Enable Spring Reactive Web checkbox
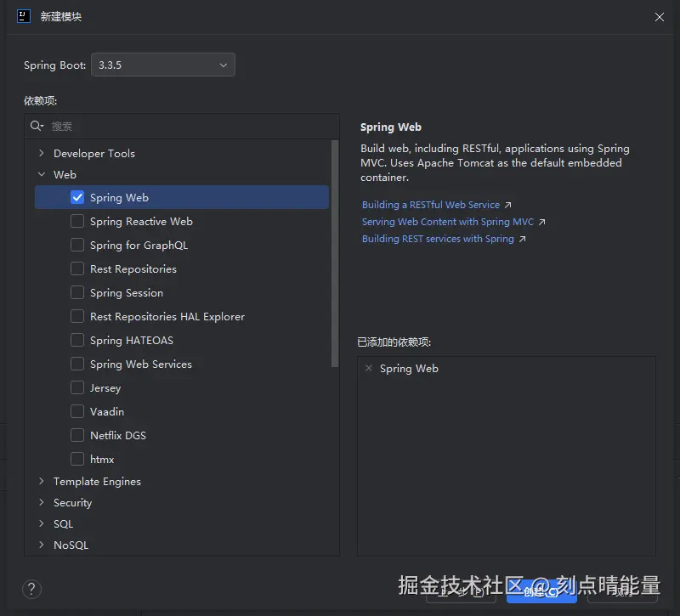The image size is (680, 616). tap(77, 221)
